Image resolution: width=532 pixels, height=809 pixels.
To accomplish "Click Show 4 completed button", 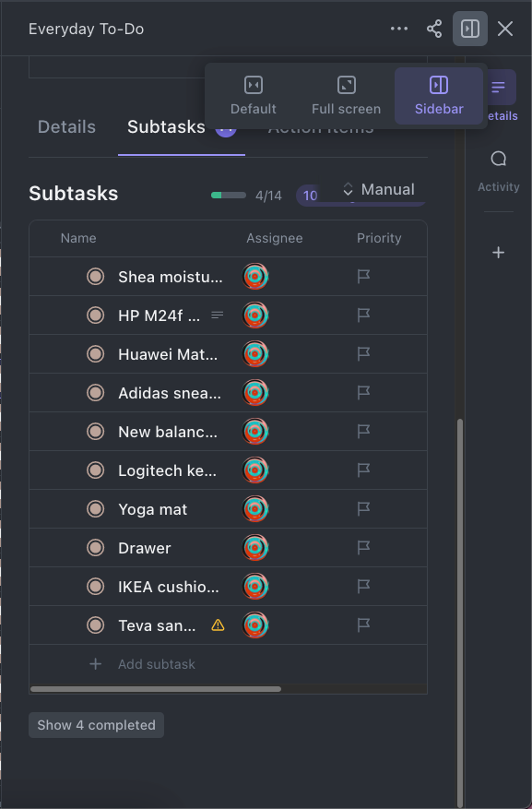I will pos(97,725).
